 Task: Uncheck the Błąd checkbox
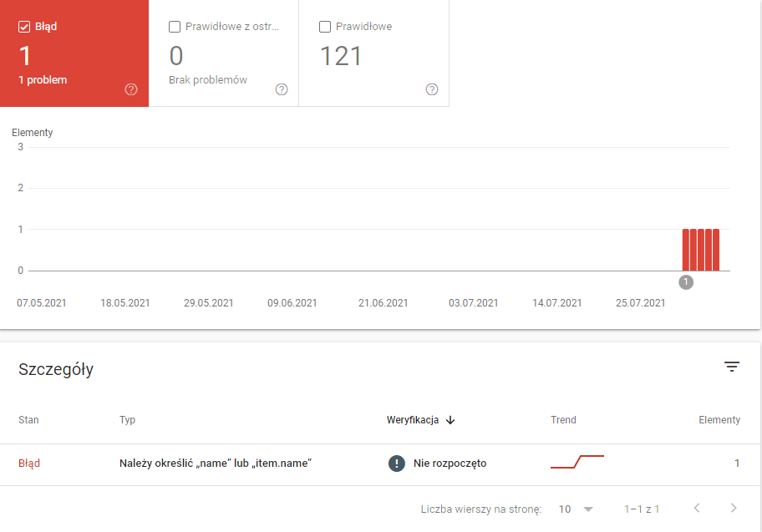pyautogui.click(x=24, y=27)
